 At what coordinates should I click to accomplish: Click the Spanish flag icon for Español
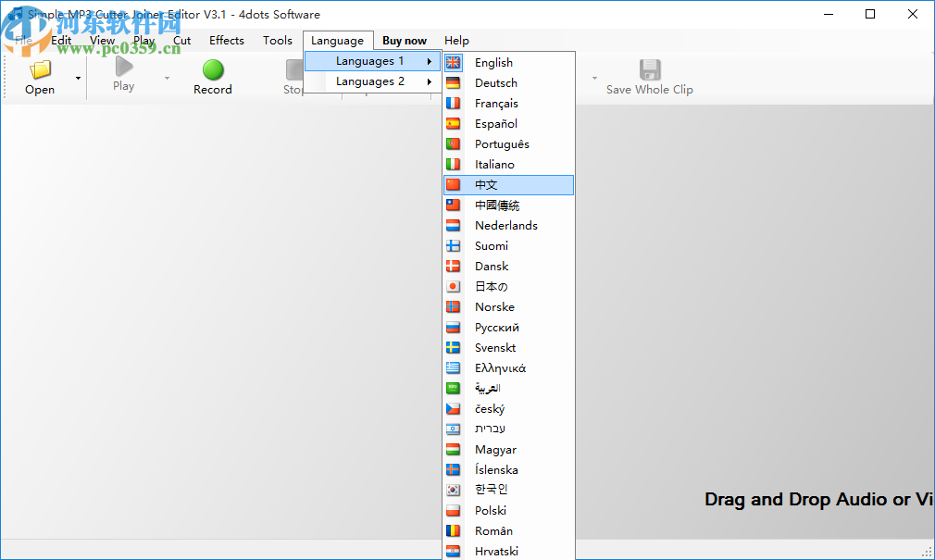[x=454, y=123]
